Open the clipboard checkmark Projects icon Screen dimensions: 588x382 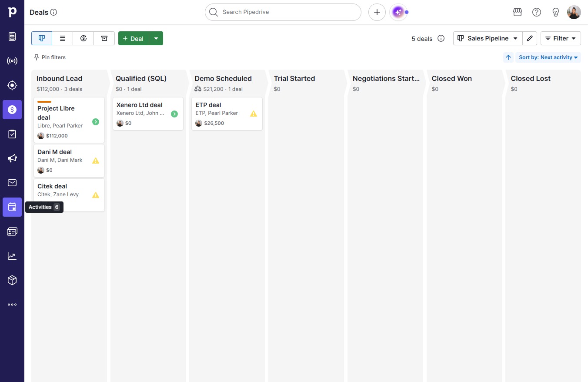coord(12,134)
